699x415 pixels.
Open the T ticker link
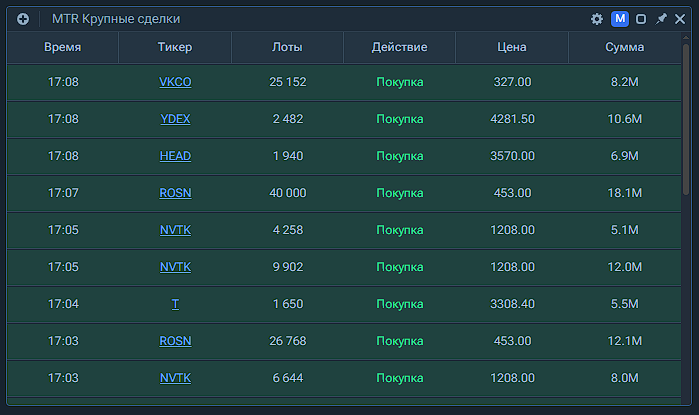[x=175, y=304]
